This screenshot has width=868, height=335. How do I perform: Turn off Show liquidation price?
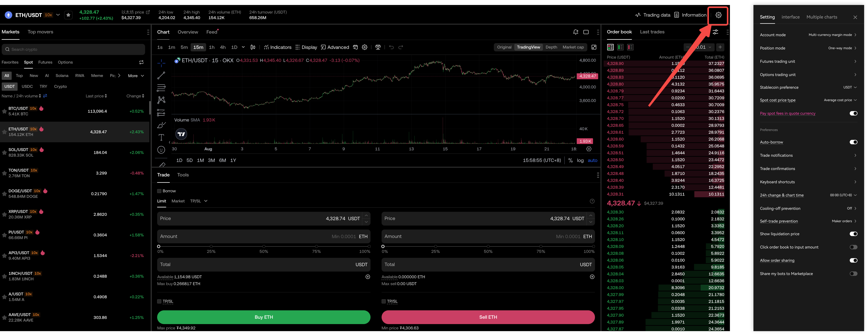[x=853, y=234]
